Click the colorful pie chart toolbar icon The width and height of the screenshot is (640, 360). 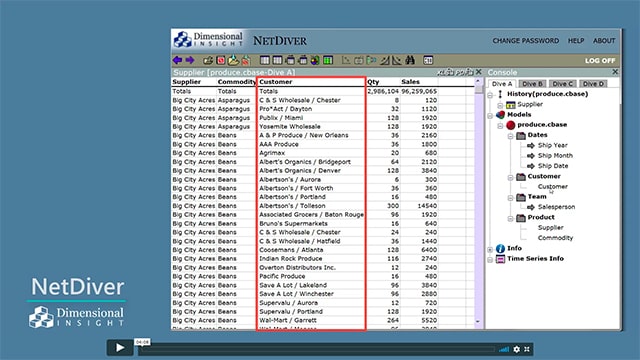[315, 60]
